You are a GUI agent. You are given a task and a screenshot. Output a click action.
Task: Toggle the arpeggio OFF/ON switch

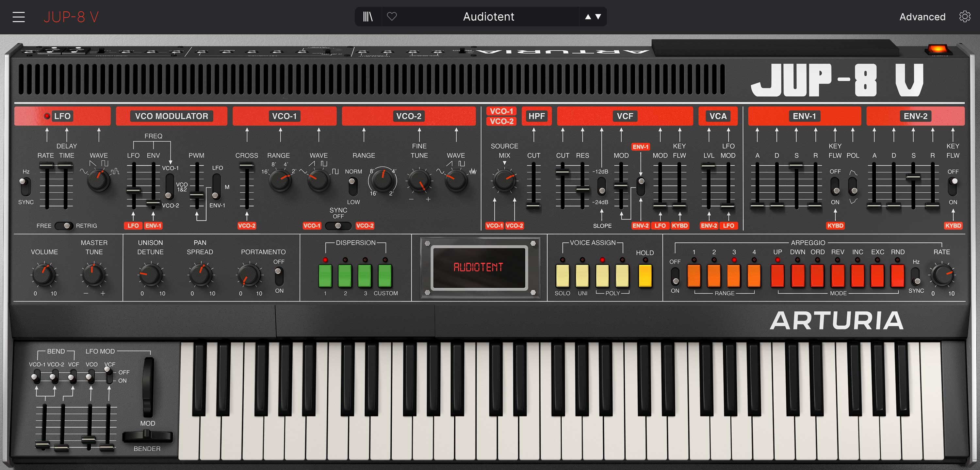tap(675, 276)
